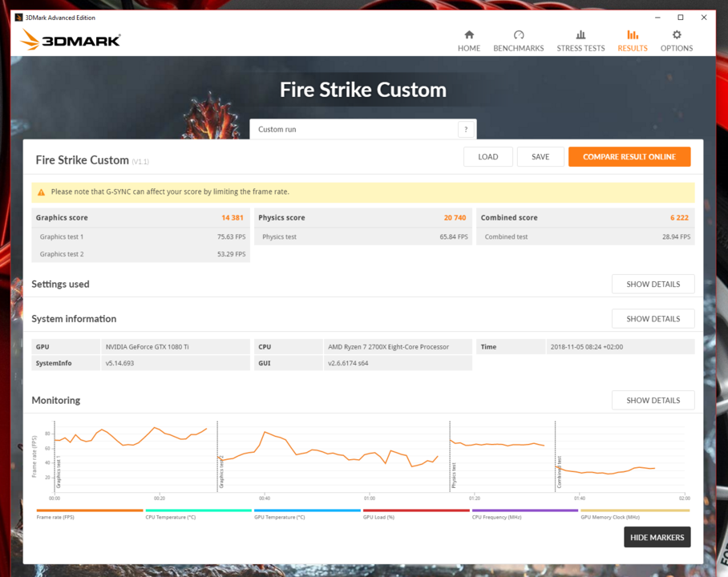728x577 pixels.
Task: Click the 3DMark logo
Action: [71, 40]
